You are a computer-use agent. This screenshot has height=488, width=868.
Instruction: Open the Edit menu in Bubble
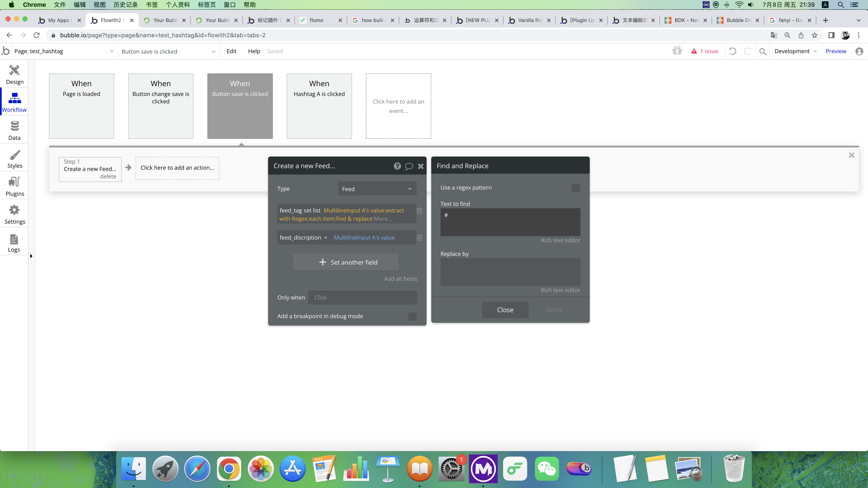point(231,51)
